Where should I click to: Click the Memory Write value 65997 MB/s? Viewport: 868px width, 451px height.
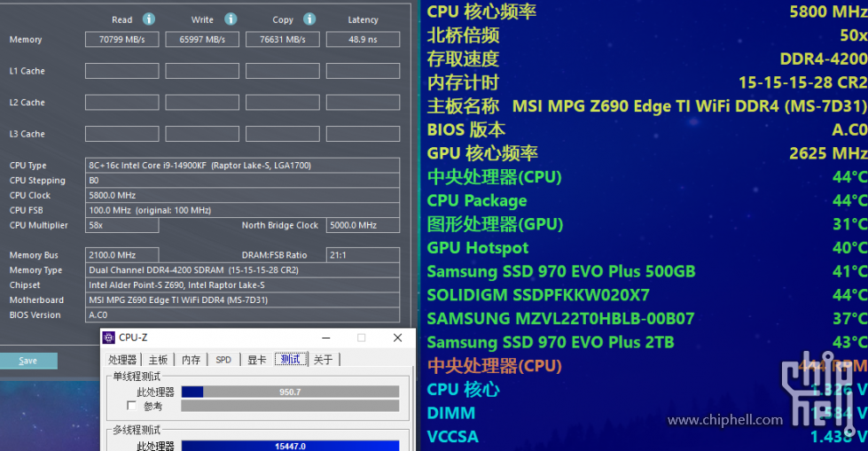tap(202, 39)
